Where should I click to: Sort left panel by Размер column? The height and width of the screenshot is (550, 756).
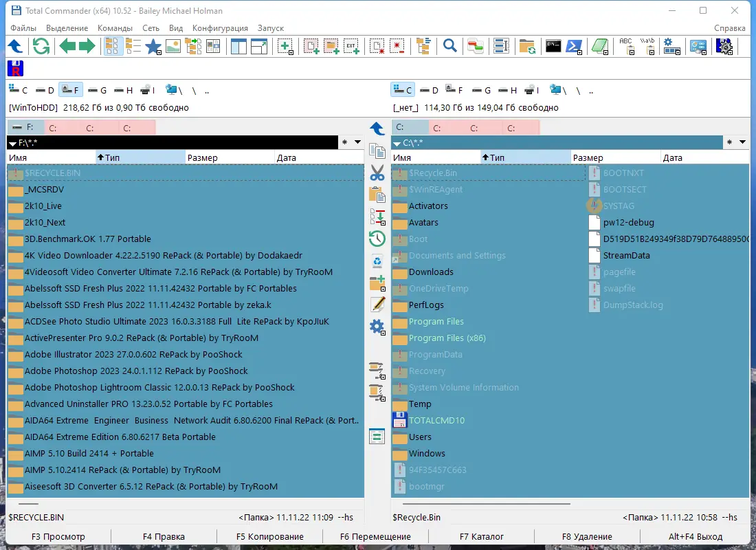[x=230, y=157]
